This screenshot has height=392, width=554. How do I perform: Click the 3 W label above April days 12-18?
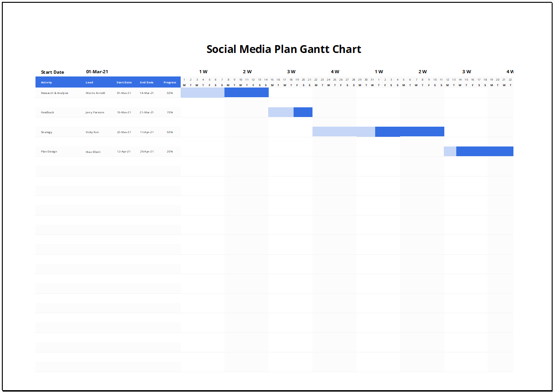point(466,72)
